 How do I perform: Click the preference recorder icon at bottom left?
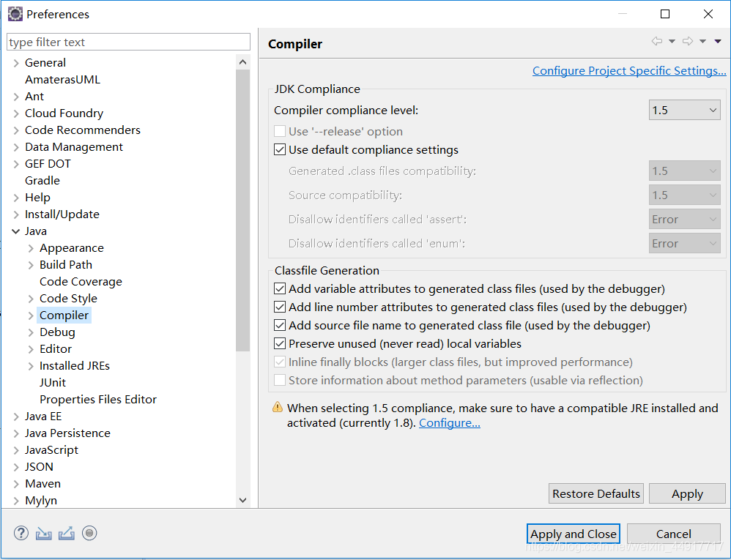coord(89,533)
